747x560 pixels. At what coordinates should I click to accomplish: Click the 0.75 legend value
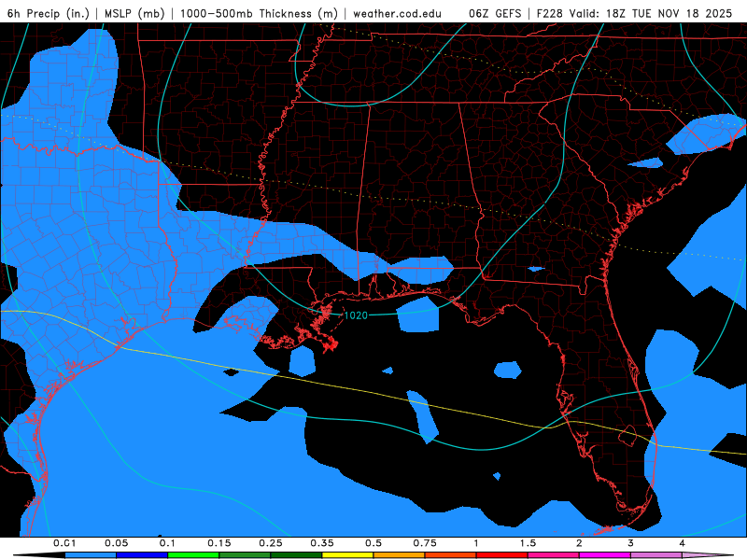[x=425, y=543]
